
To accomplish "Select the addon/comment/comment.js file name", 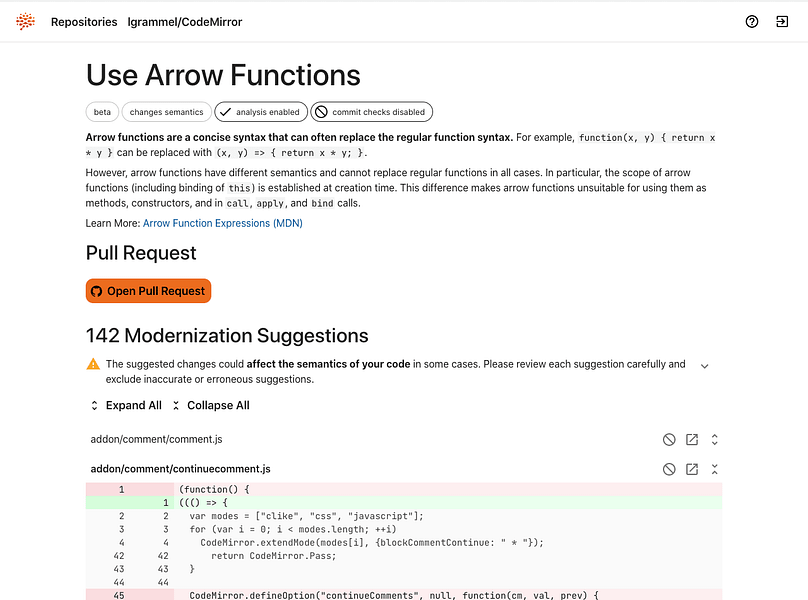I will (x=156, y=439).
